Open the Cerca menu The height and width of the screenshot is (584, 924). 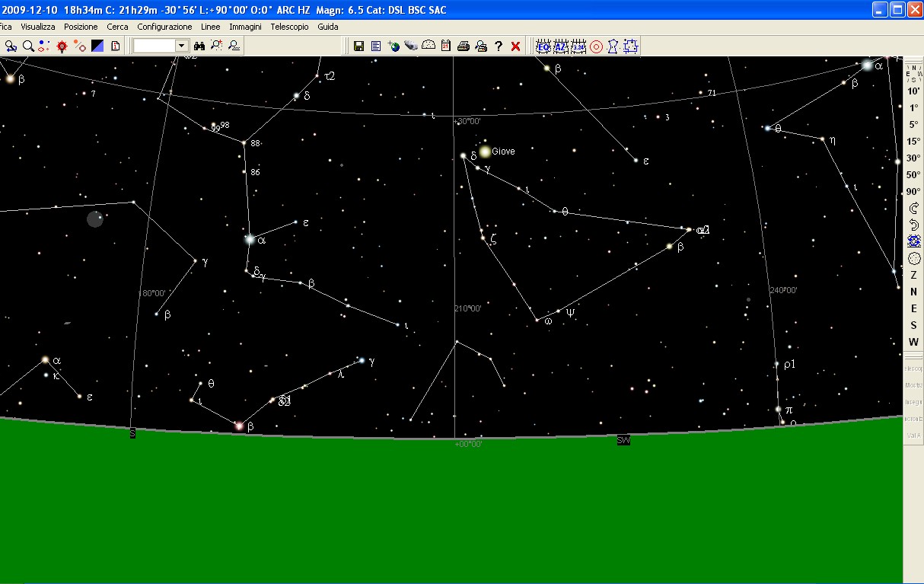117,27
